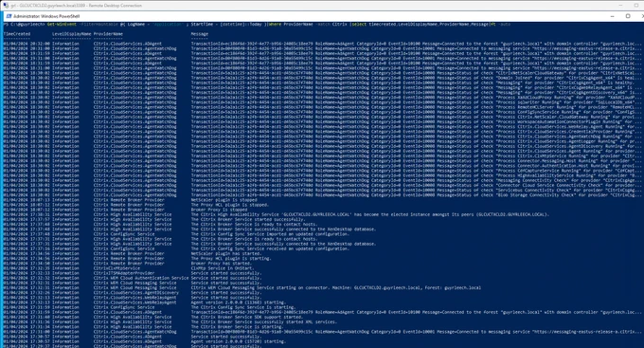Image resolution: width=644 pixels, height=348 pixels.
Task: Click the Broker Service started XML services message
Action: [x=264, y=322]
